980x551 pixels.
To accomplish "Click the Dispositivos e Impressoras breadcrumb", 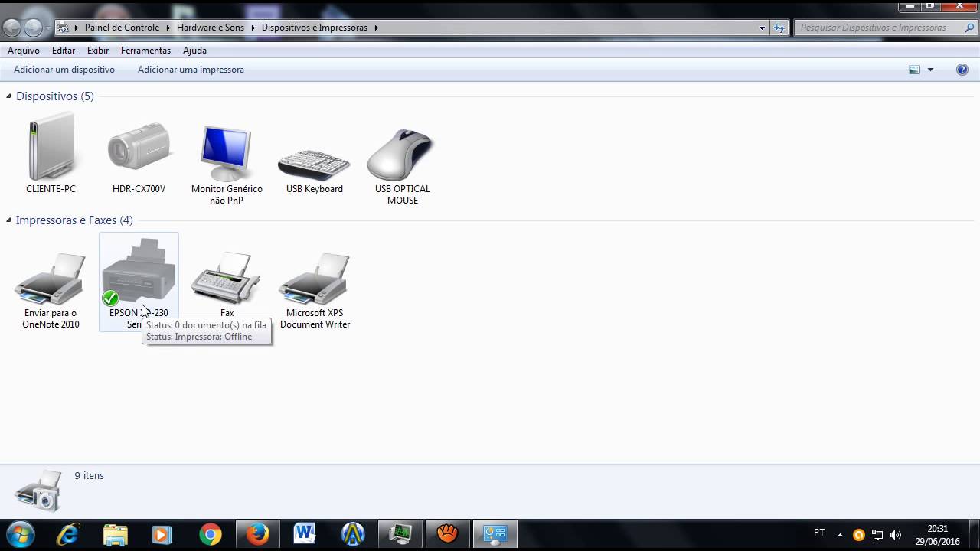I will (315, 28).
